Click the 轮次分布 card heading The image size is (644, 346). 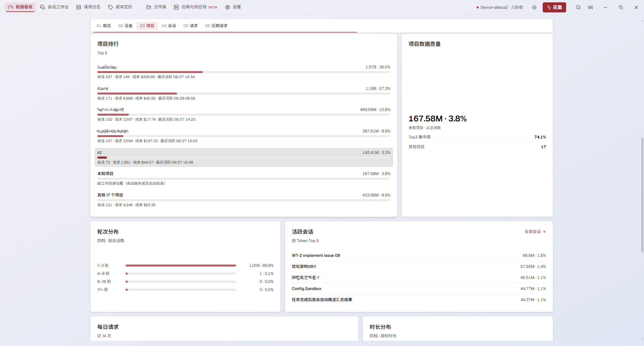[x=108, y=232]
